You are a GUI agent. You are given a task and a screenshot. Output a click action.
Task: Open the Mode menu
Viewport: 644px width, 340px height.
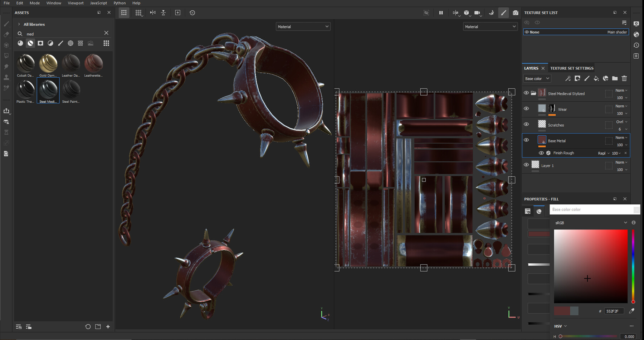point(35,3)
